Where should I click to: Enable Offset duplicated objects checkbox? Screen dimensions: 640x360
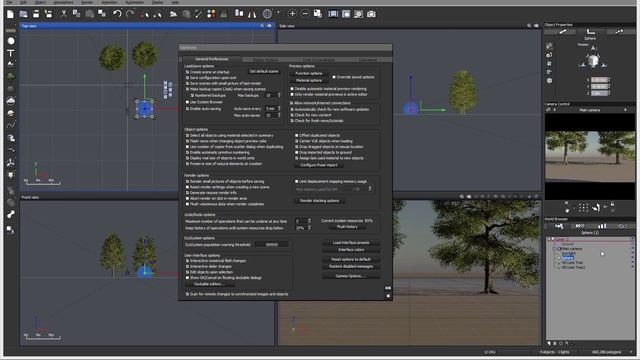297,135
